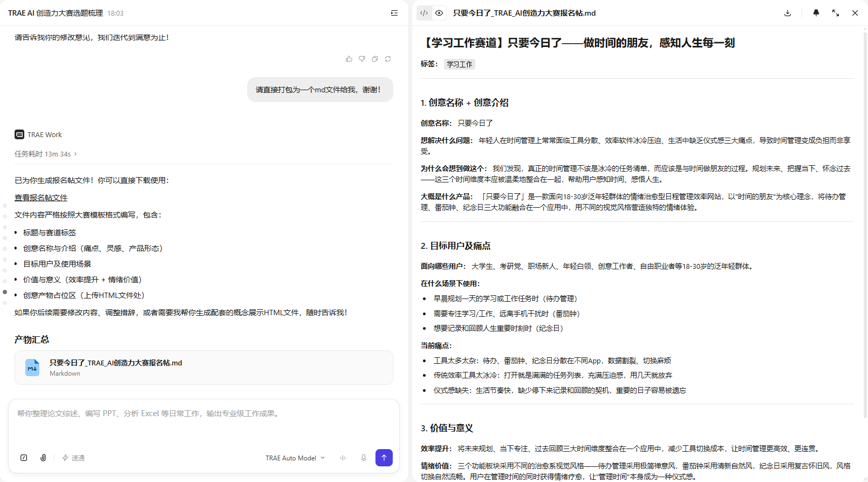Close the file preview panel
Viewport: 868px width, 482px height.
point(855,13)
